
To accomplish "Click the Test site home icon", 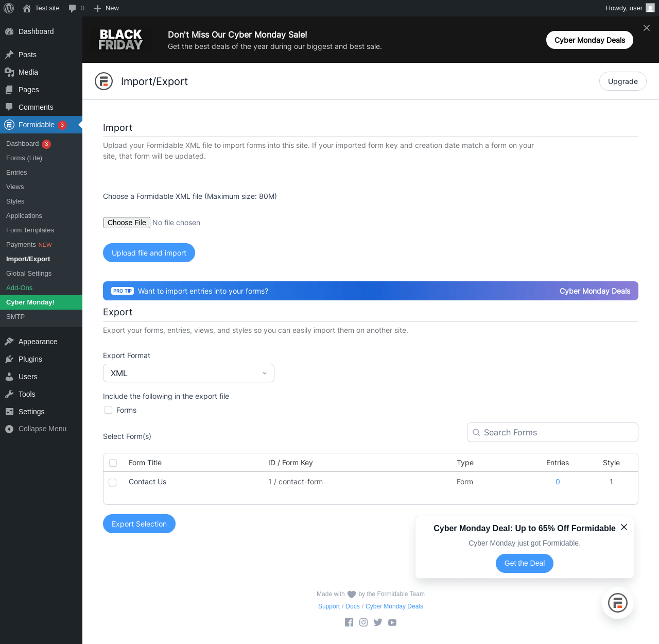I will [27, 8].
